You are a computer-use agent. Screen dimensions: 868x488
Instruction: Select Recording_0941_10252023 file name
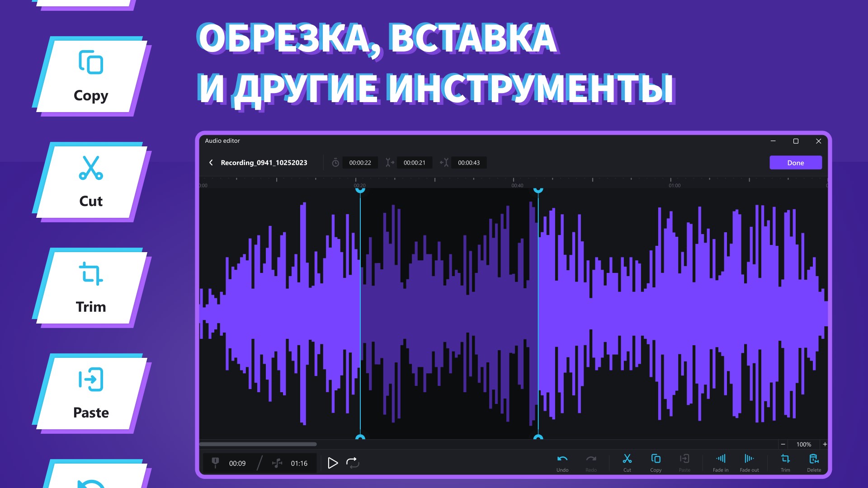(265, 162)
